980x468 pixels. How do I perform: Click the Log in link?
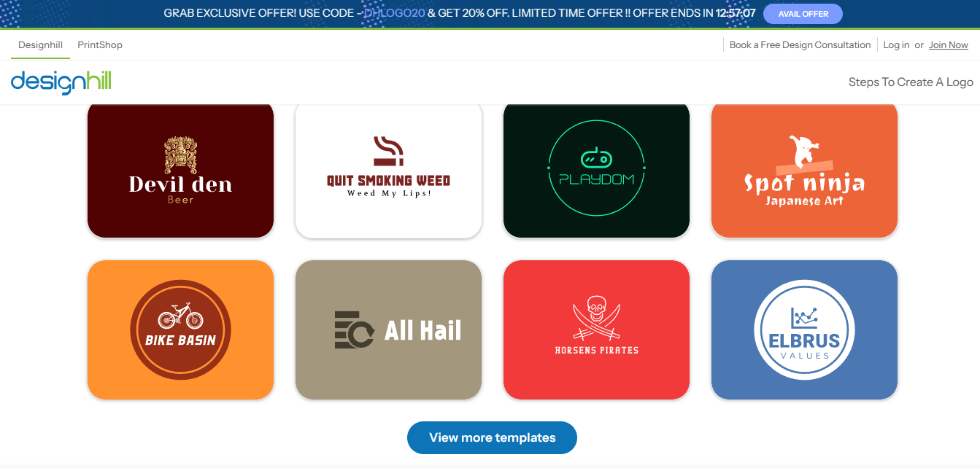[896, 44]
